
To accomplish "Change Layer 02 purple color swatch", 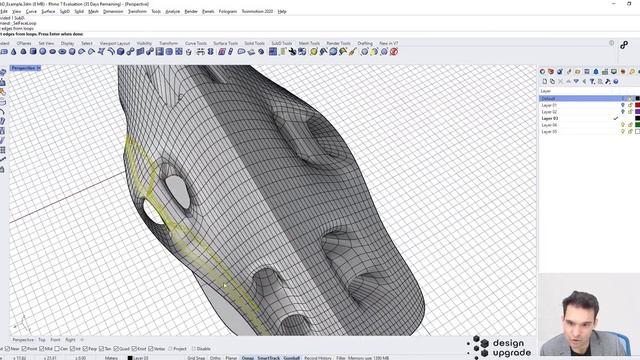I will pyautogui.click(x=638, y=111).
